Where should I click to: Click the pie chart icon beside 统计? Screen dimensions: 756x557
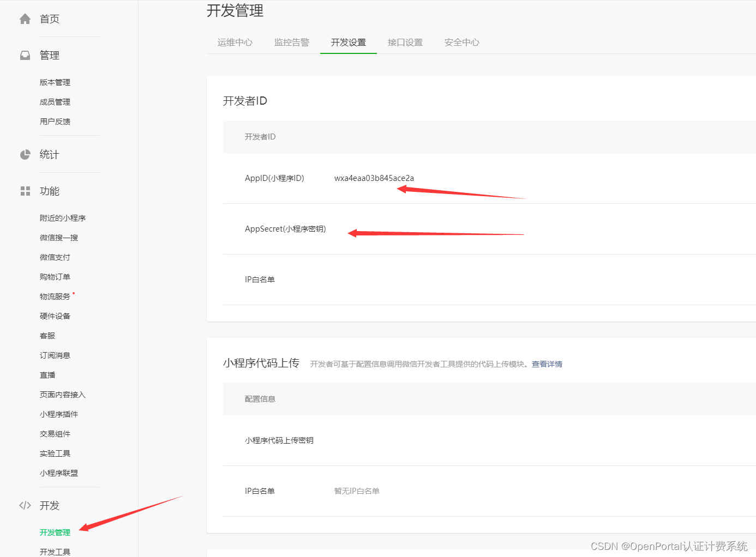click(25, 155)
